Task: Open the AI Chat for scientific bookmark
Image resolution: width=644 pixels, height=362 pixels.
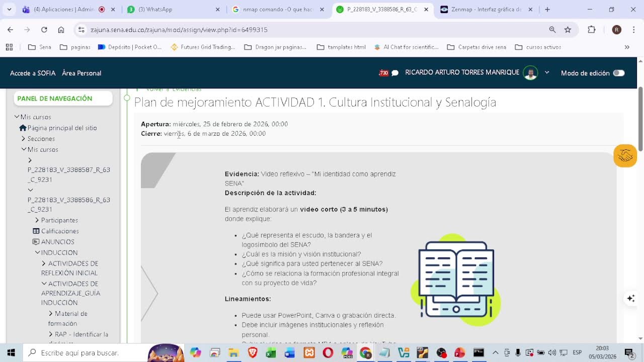Action: (x=407, y=47)
